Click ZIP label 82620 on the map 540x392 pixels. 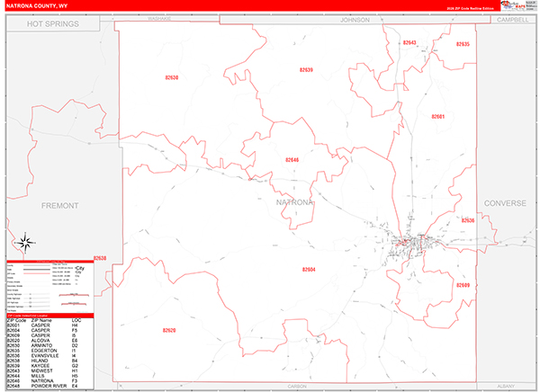pyautogui.click(x=169, y=330)
